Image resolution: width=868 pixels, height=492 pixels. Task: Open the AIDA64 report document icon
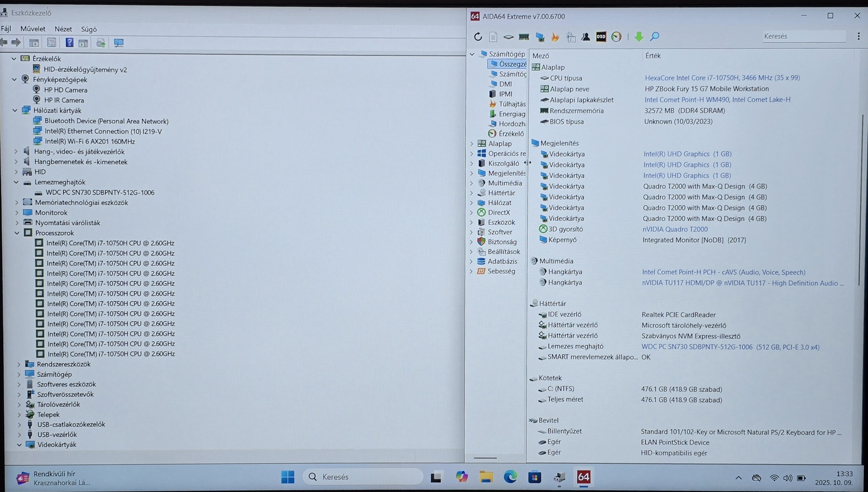[493, 37]
